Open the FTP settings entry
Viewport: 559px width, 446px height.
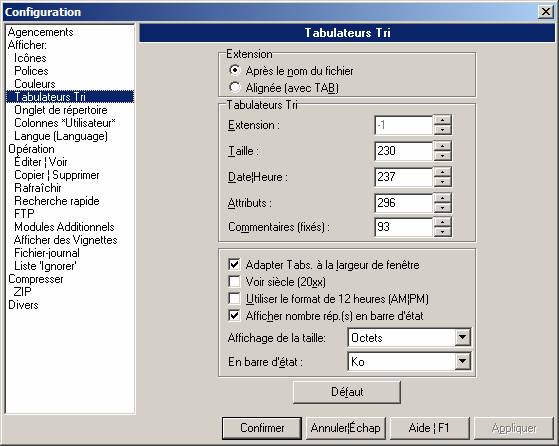[24, 214]
